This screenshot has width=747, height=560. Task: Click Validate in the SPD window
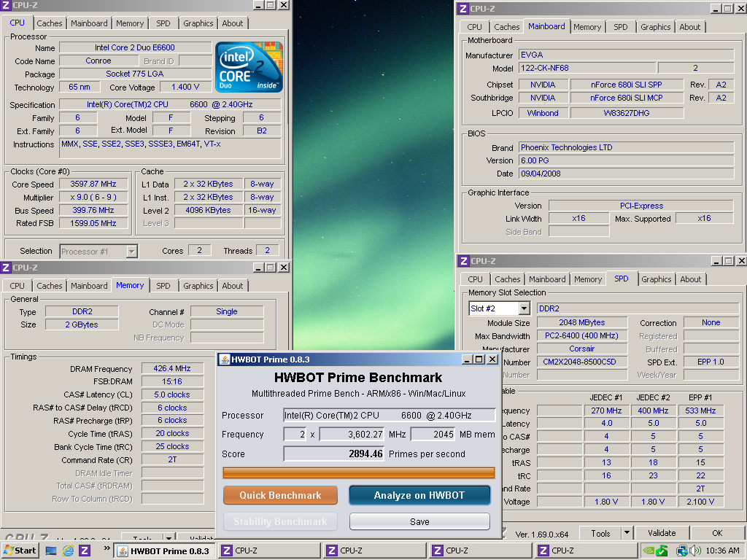coord(661,533)
